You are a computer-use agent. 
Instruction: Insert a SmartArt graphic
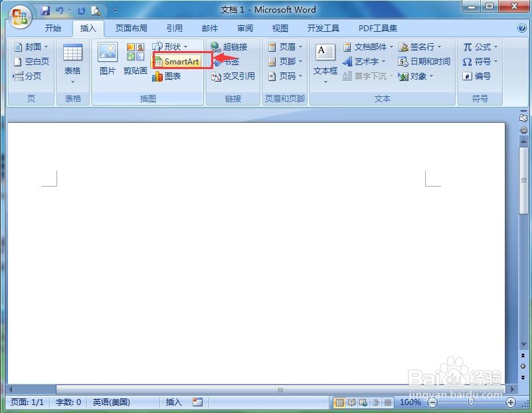pos(177,61)
